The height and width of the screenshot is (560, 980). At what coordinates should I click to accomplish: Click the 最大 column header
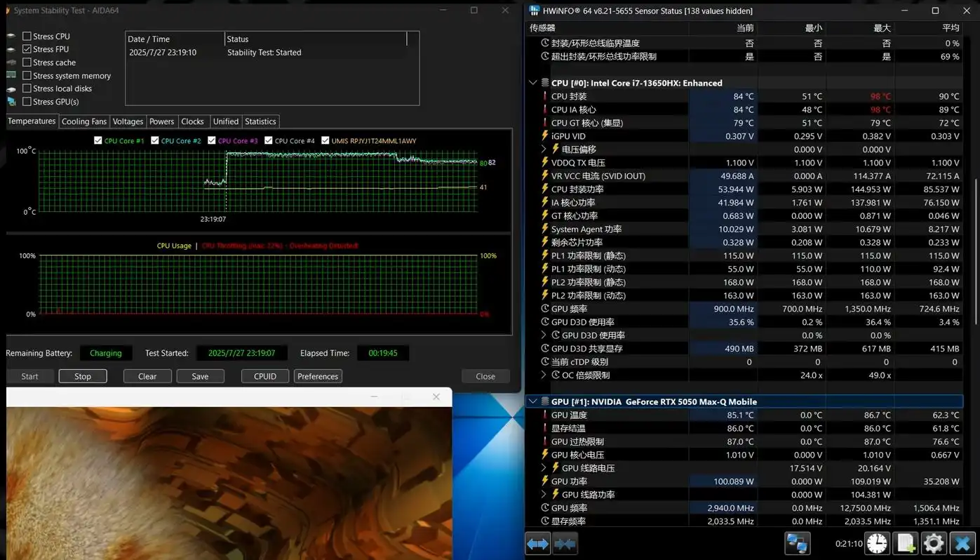pos(881,28)
